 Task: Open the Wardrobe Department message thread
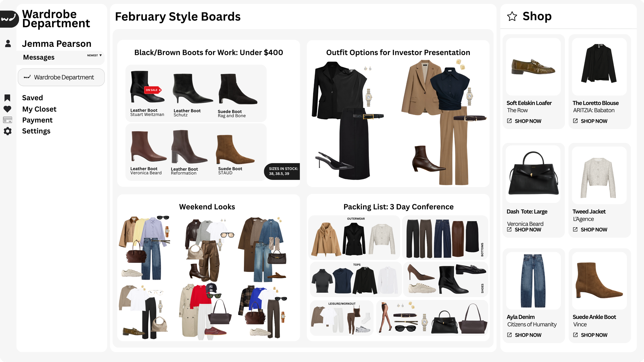tap(61, 77)
